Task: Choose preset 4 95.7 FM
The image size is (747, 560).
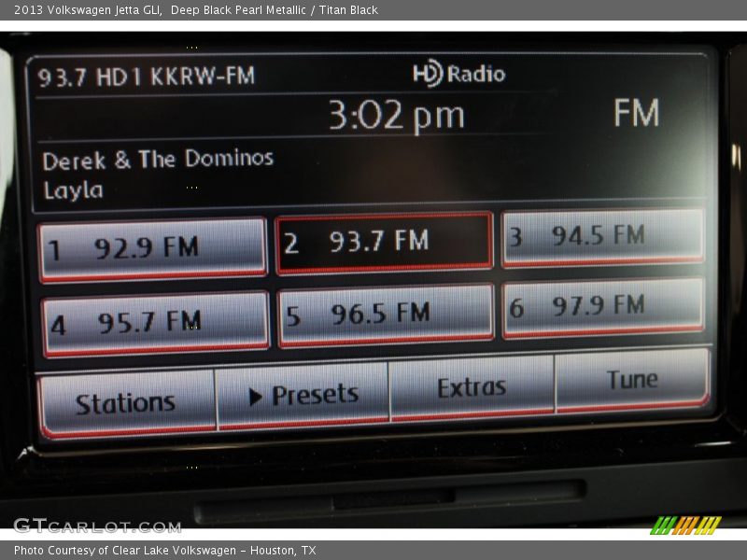Action: point(155,324)
